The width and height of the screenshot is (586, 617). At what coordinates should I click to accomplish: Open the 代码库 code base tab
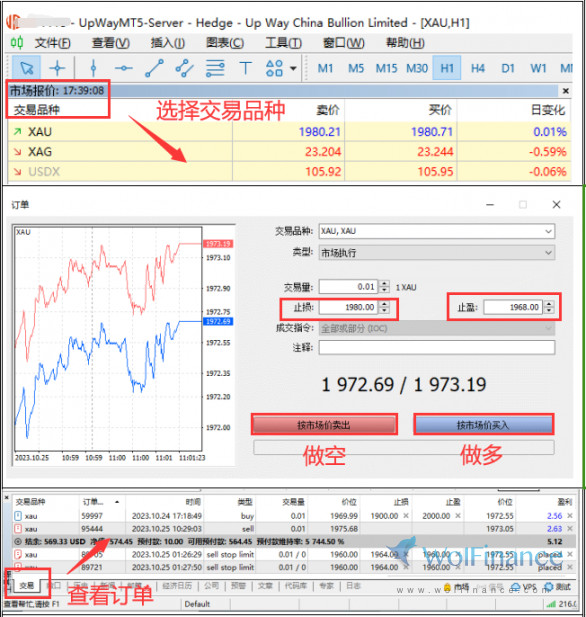[x=296, y=586]
